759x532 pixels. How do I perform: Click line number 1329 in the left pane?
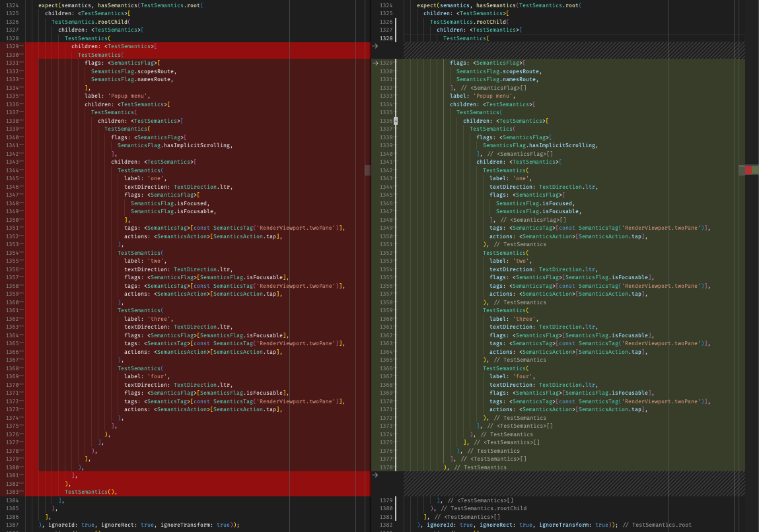tap(12, 46)
